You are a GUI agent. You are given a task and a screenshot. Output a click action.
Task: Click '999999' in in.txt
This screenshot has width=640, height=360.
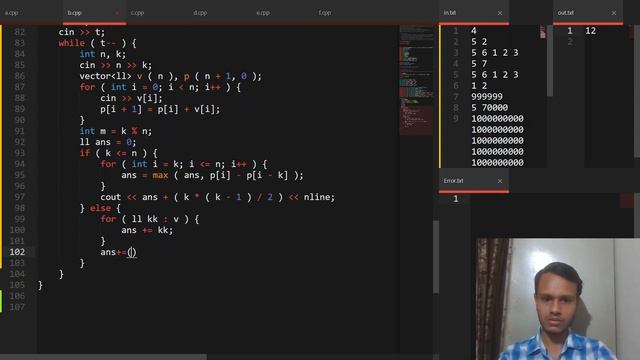coord(487,97)
